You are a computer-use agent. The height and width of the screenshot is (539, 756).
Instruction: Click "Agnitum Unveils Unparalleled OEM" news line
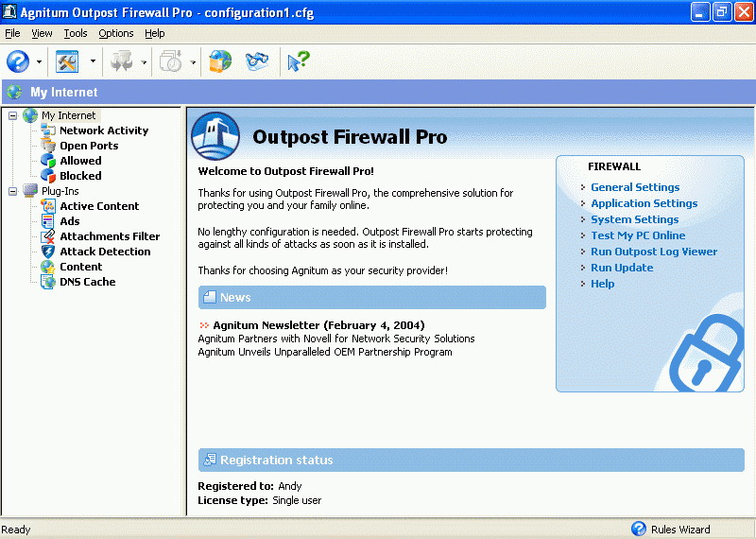coord(325,353)
